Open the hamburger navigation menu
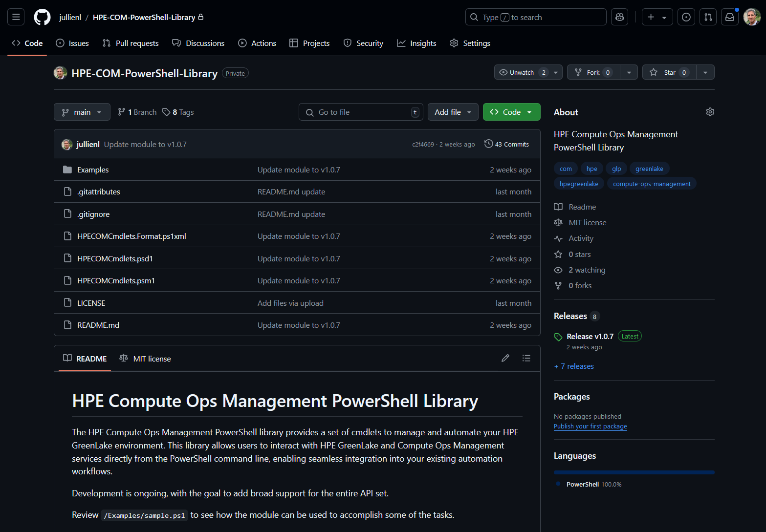Viewport: 766px width, 532px height. click(16, 17)
